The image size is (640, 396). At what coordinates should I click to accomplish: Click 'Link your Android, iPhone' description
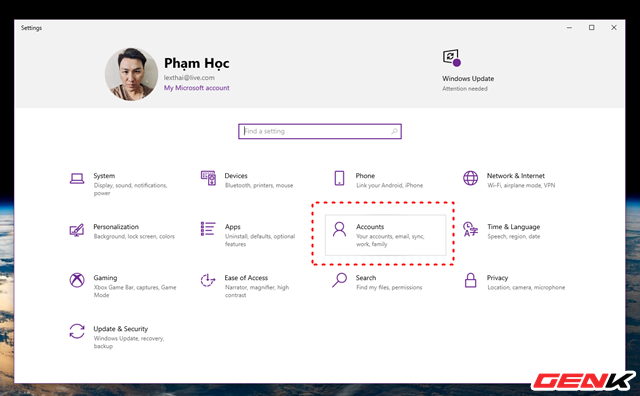coord(389,185)
